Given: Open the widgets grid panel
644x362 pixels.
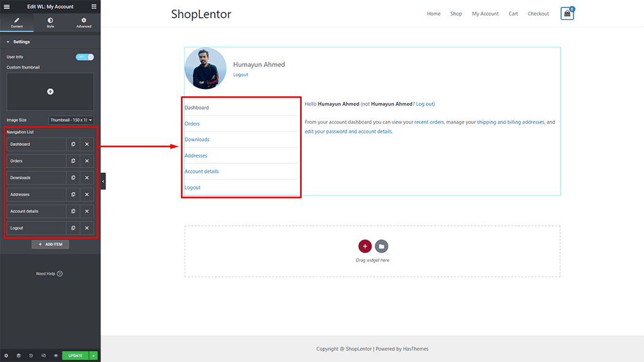Looking at the screenshot, I should click(x=94, y=6).
